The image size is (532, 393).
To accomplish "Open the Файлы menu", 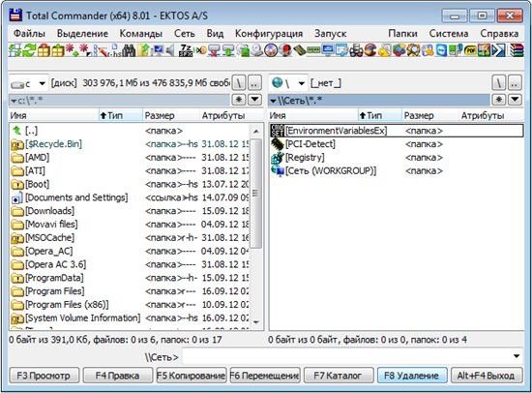I will pyautogui.click(x=30, y=33).
